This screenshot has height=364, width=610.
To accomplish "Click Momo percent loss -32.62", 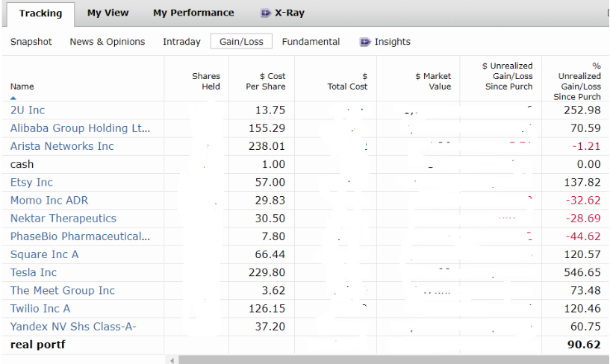I will (583, 200).
